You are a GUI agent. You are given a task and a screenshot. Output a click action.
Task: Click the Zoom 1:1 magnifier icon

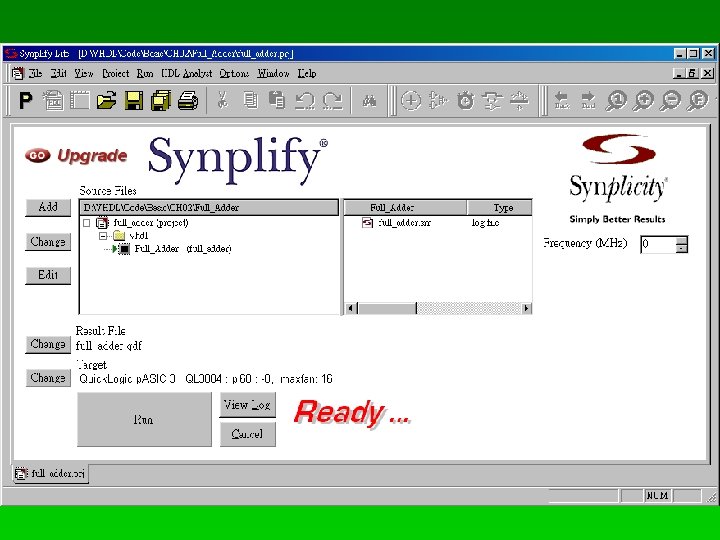(x=616, y=101)
